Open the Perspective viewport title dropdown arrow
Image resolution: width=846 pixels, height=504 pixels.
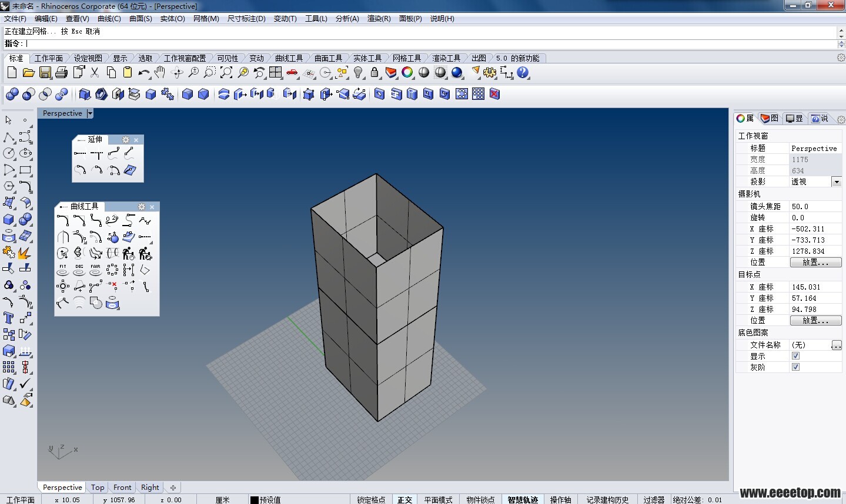click(90, 113)
